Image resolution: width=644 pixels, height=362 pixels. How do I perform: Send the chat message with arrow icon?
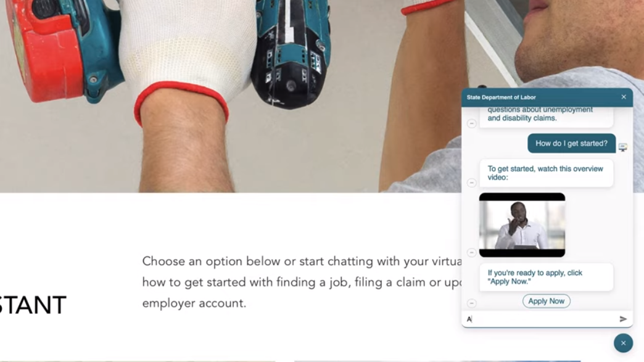click(623, 319)
